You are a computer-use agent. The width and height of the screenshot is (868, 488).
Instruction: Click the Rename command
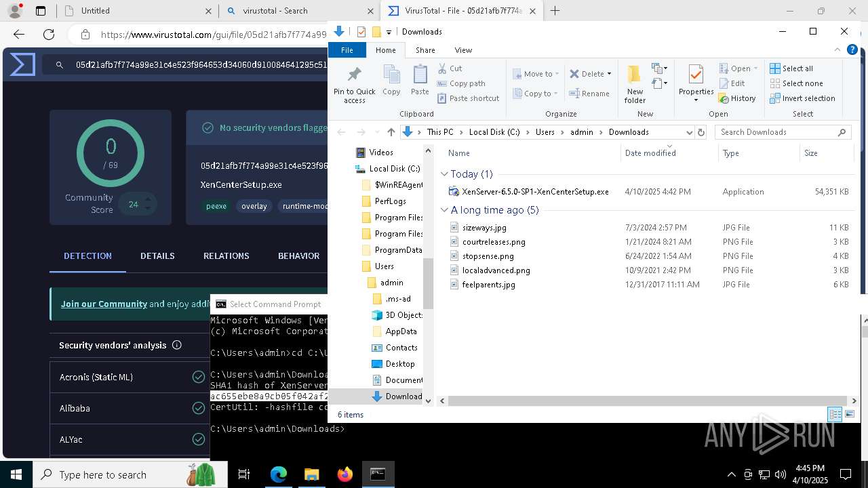click(x=589, y=94)
